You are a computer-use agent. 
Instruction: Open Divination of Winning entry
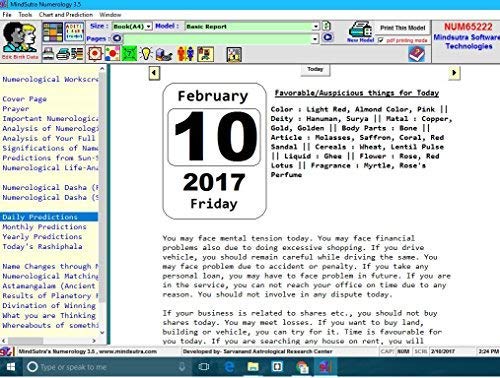point(49,305)
